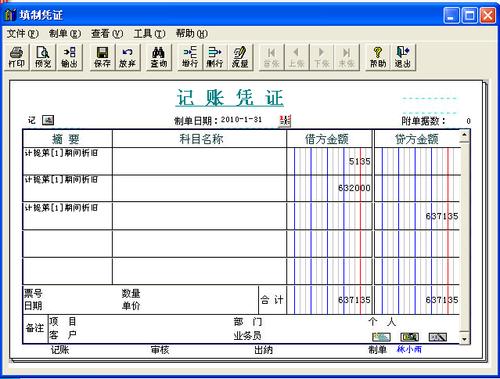This screenshot has width=500, height=379.
Task: Click debit total 637135 in 合计 row
Action: point(354,300)
